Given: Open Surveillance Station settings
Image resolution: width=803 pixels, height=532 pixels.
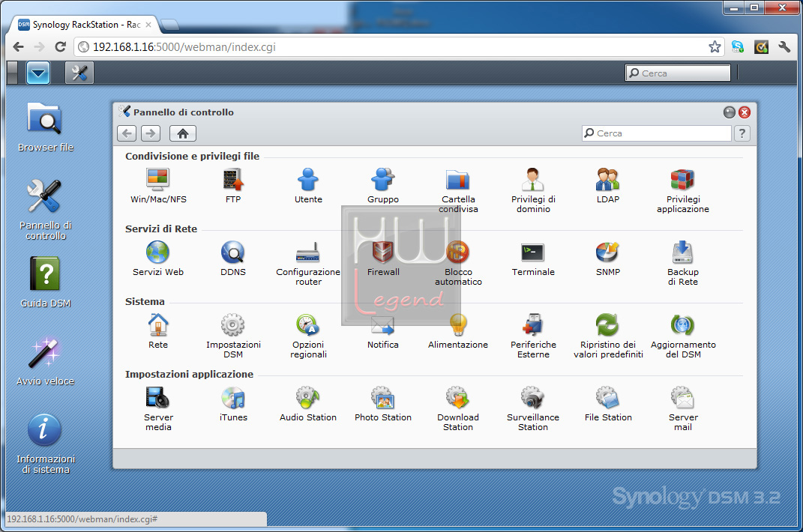Looking at the screenshot, I should pos(533,408).
